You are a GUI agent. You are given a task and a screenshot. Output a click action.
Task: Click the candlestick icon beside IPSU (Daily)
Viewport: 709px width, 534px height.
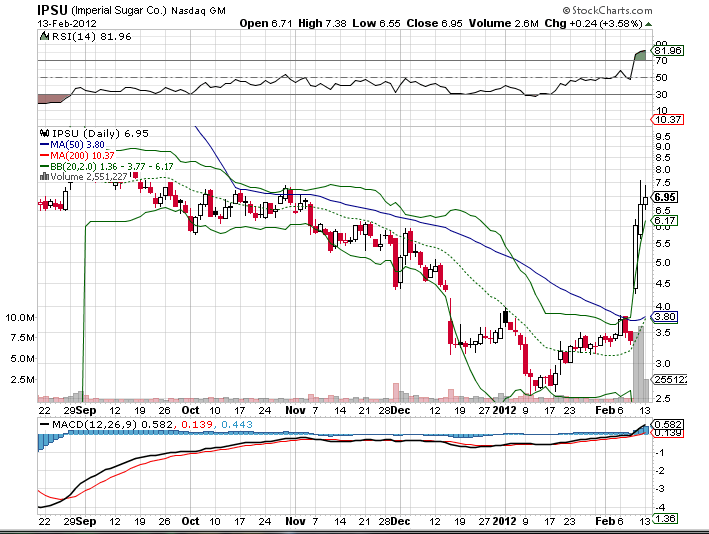44,133
